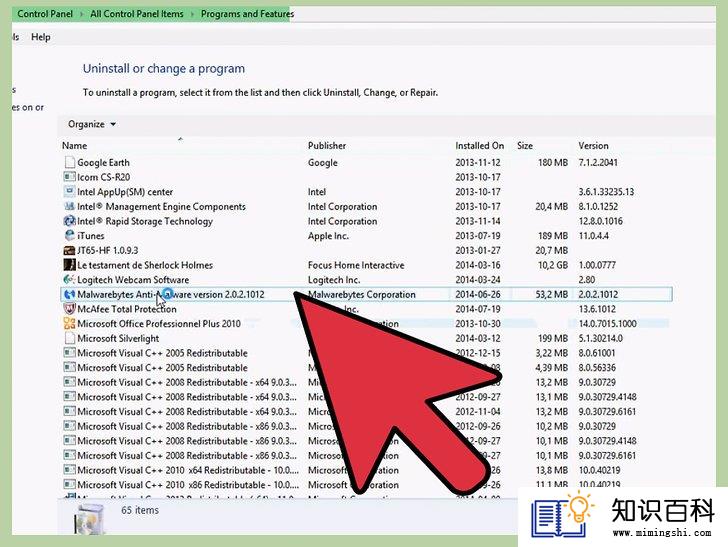Click Le testament de Sherlock Holmes icon

[70, 265]
